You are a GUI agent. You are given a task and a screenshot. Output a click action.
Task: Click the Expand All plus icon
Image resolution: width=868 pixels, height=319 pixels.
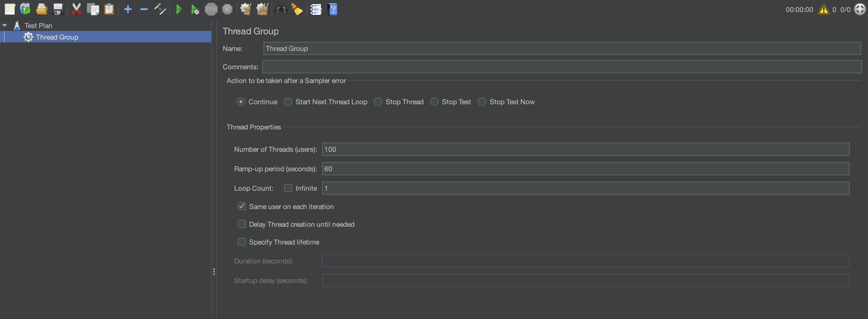(127, 9)
